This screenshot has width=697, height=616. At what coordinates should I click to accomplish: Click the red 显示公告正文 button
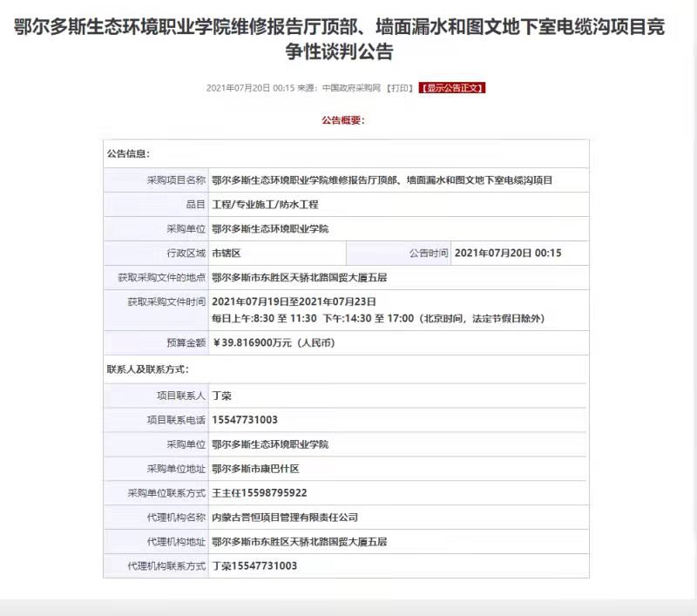[x=451, y=88]
